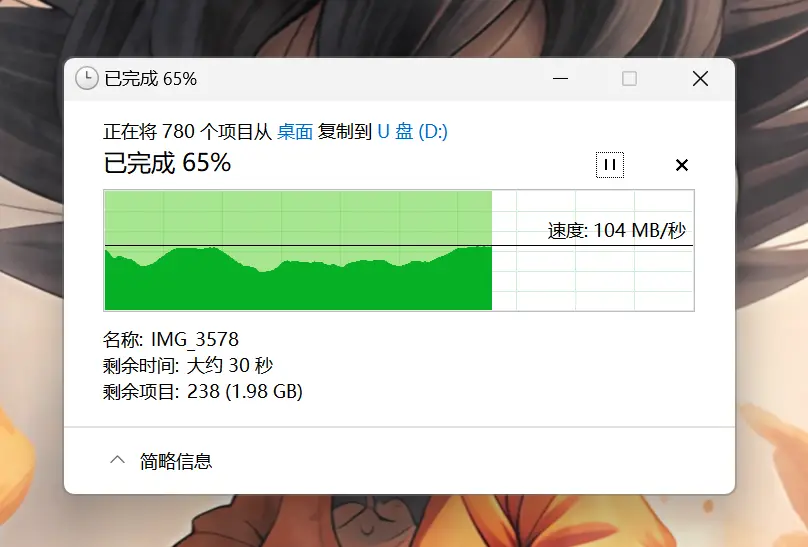Image resolution: width=808 pixels, height=547 pixels.
Task: Open the U 盘 (D:) destination link
Action: [x=412, y=132]
